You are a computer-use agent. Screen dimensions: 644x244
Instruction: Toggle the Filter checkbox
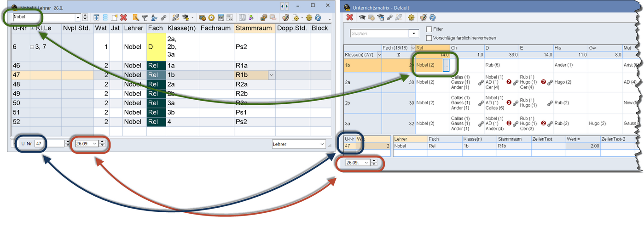[429, 29]
